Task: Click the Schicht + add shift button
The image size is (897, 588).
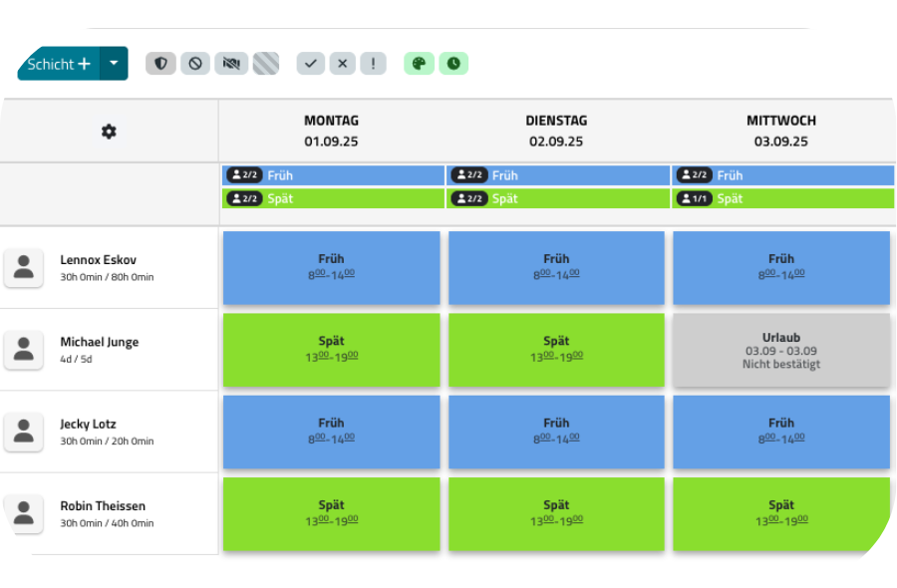Action: point(59,64)
